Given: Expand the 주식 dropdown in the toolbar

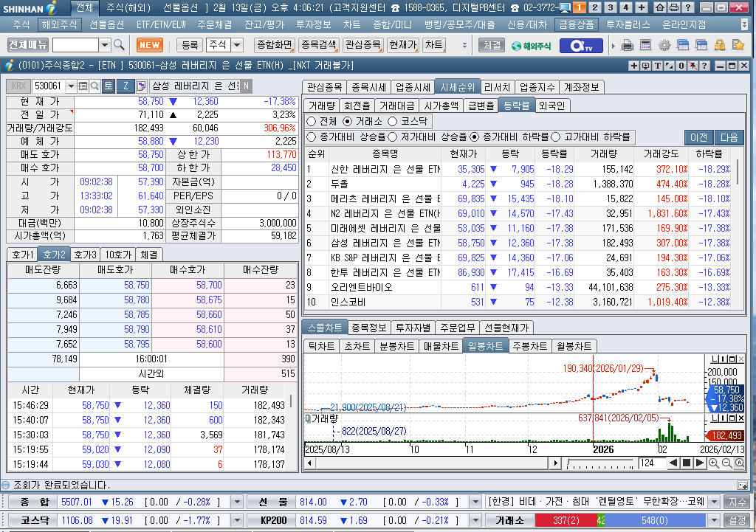Looking at the screenshot, I should point(237,45).
